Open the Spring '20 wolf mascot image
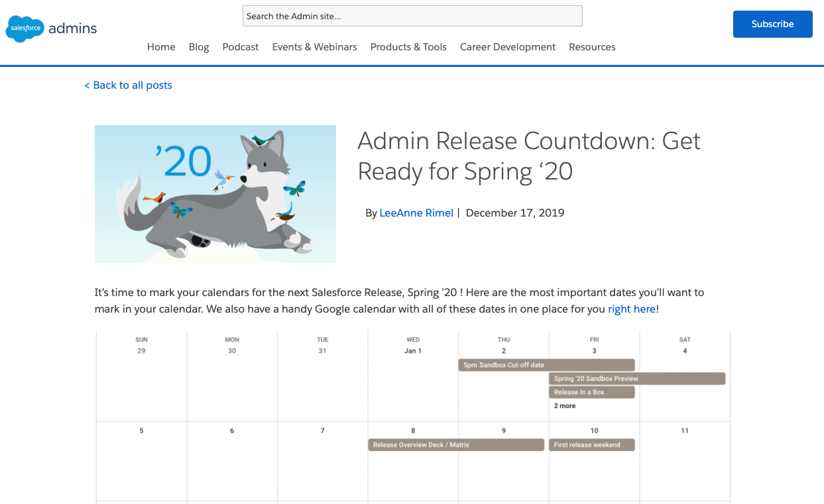Screen dimensions: 824x504 (215, 194)
